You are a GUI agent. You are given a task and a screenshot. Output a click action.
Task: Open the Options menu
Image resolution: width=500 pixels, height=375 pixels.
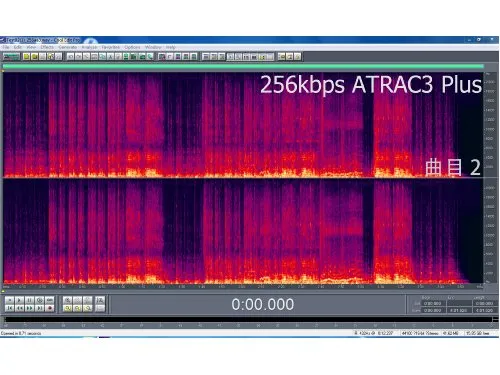point(132,47)
